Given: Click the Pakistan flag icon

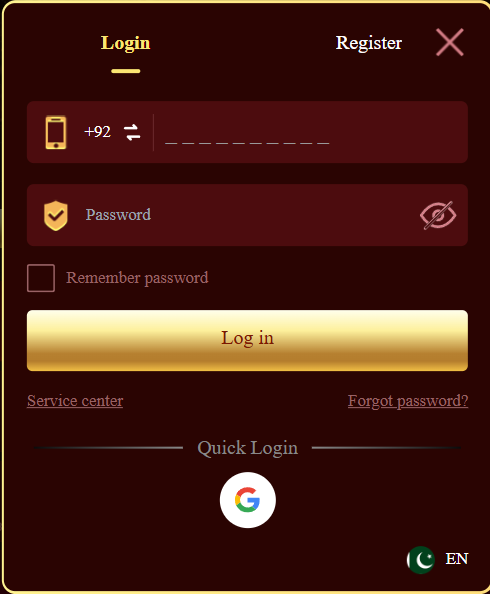Looking at the screenshot, I should 421,560.
